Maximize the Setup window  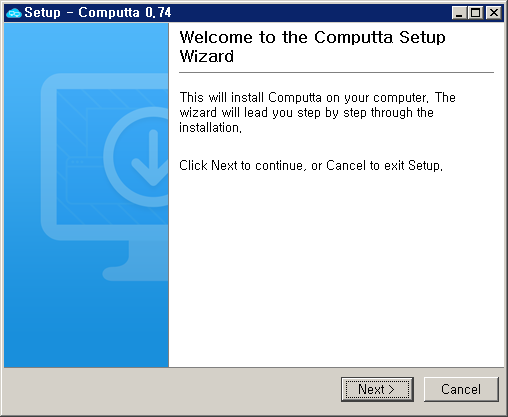coord(475,13)
